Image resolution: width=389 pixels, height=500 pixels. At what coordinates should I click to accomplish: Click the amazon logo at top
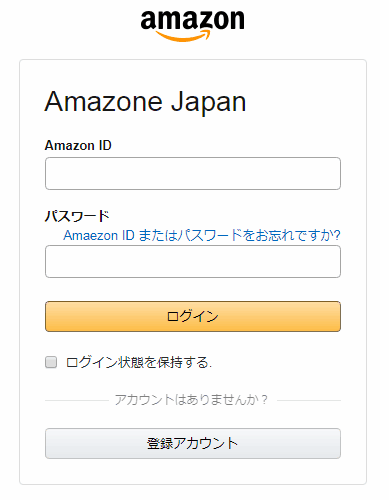(x=192, y=26)
